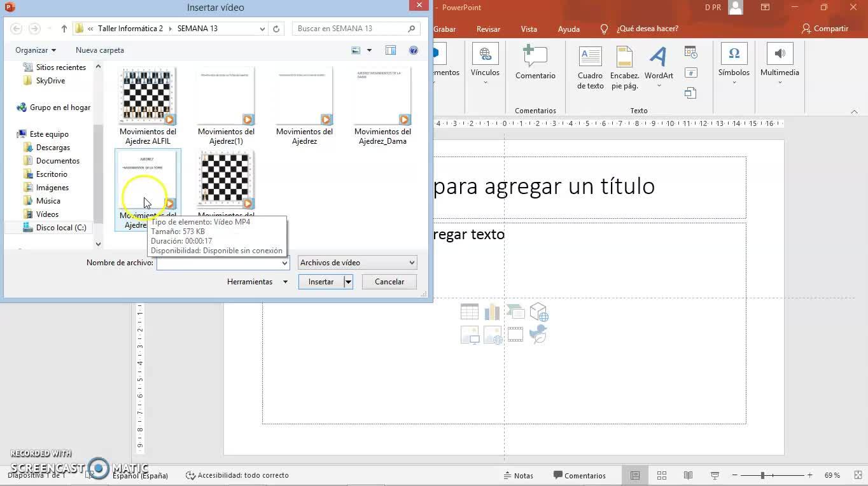Open the Símbolos group icon
This screenshot has width=868, height=486.
click(734, 55)
